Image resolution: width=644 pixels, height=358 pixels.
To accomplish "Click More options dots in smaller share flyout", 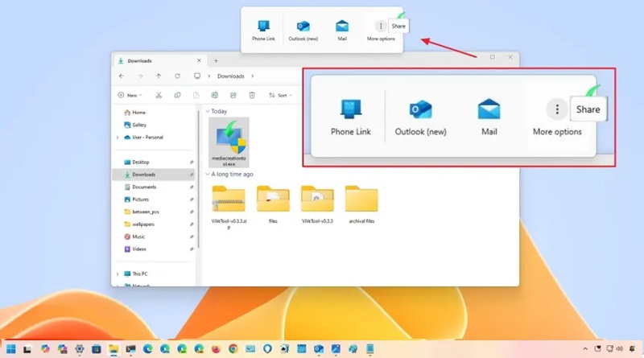I will 381,27.
